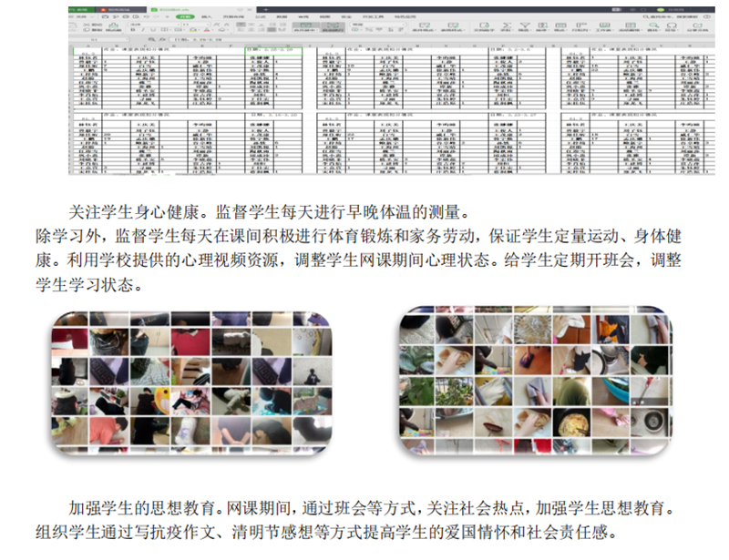Switch to the green 开始 ribbon tab
729x560 pixels.
pyautogui.click(x=185, y=16)
